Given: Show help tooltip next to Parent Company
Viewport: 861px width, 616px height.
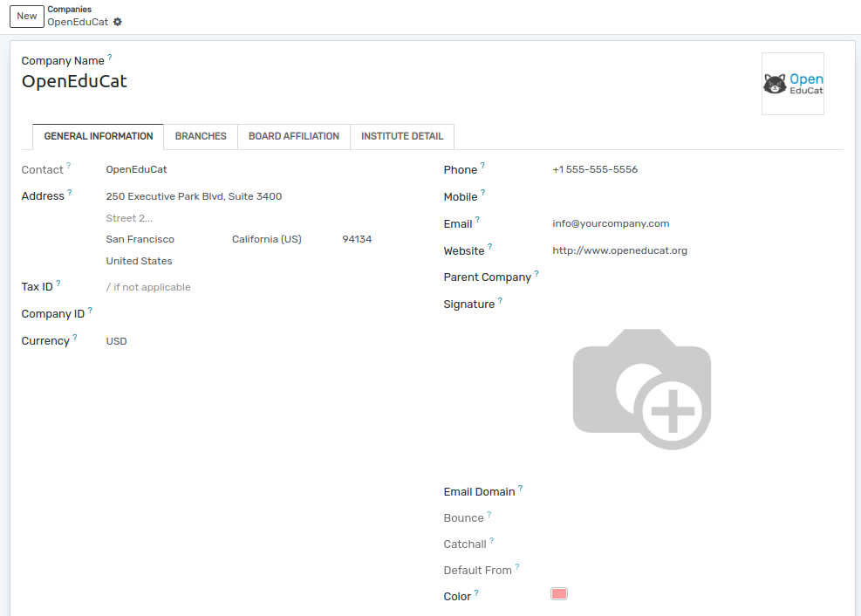Looking at the screenshot, I should 536,273.
